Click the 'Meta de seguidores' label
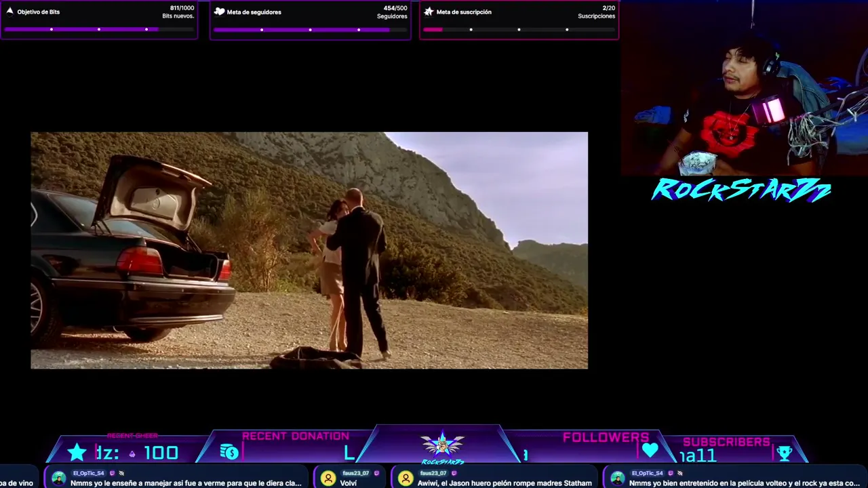The width and height of the screenshot is (868, 488). click(254, 12)
